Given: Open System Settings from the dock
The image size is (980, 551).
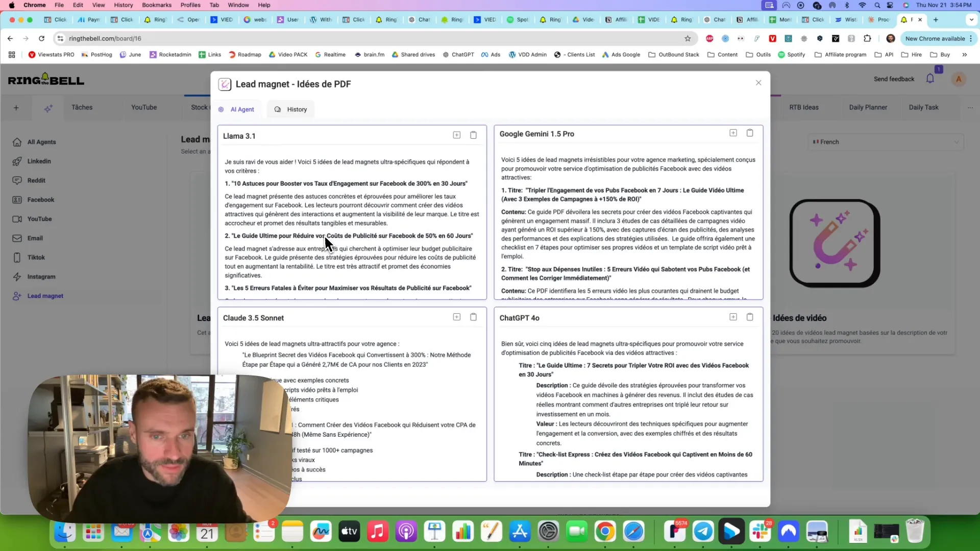Looking at the screenshot, I should 548,532.
